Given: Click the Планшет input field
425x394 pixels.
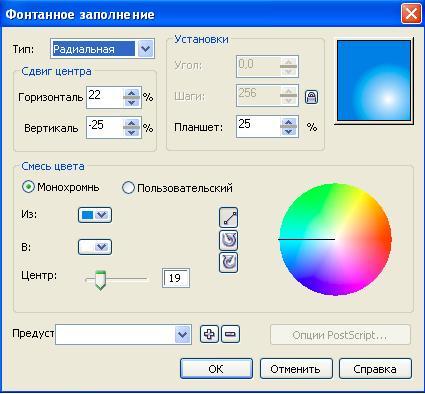Looking at the screenshot, I should [x=258, y=127].
